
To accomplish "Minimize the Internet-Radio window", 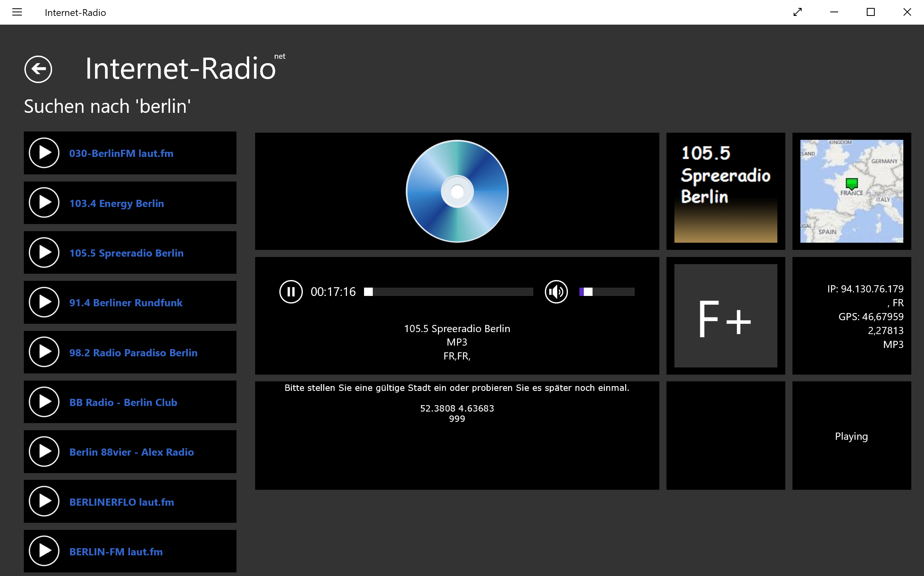I will coord(834,12).
